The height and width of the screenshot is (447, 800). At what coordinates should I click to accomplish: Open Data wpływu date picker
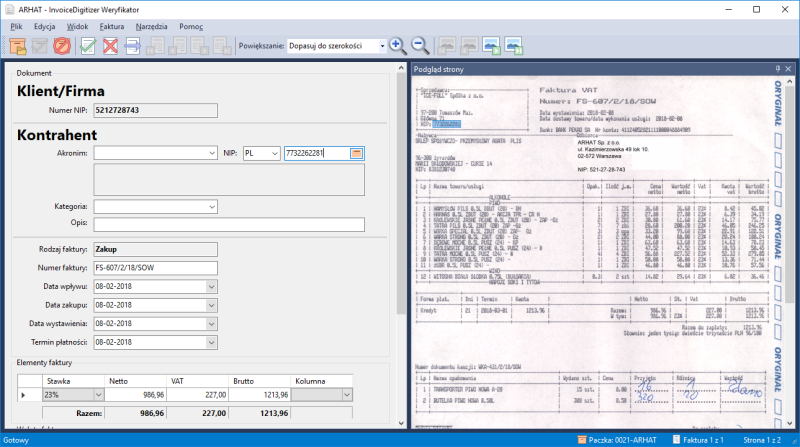coord(211,287)
